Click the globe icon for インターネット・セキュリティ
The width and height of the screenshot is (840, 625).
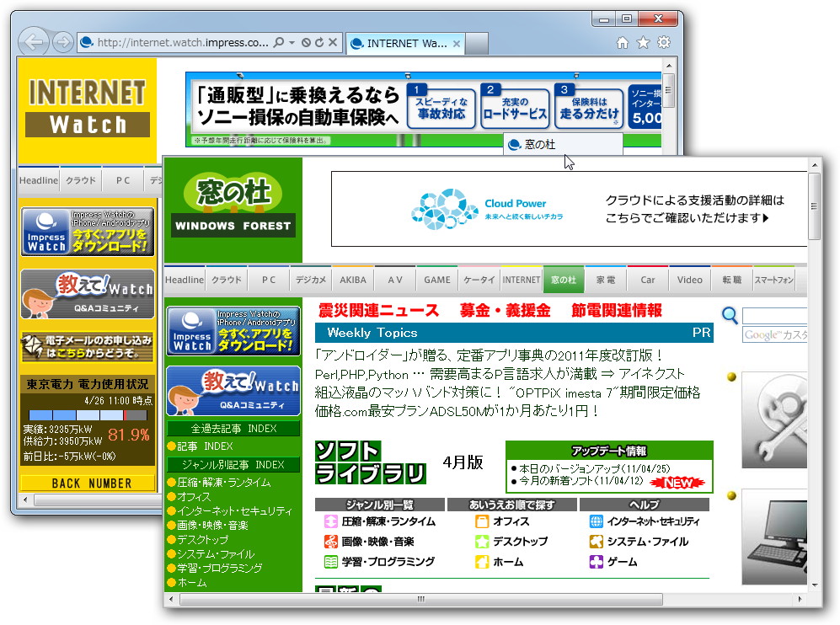[x=596, y=521]
